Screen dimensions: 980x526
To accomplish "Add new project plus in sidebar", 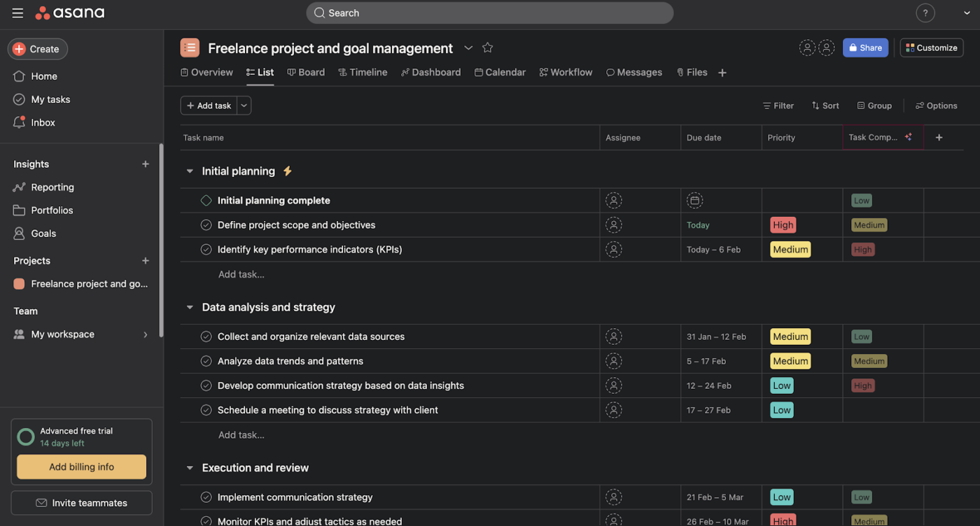I will pos(146,261).
